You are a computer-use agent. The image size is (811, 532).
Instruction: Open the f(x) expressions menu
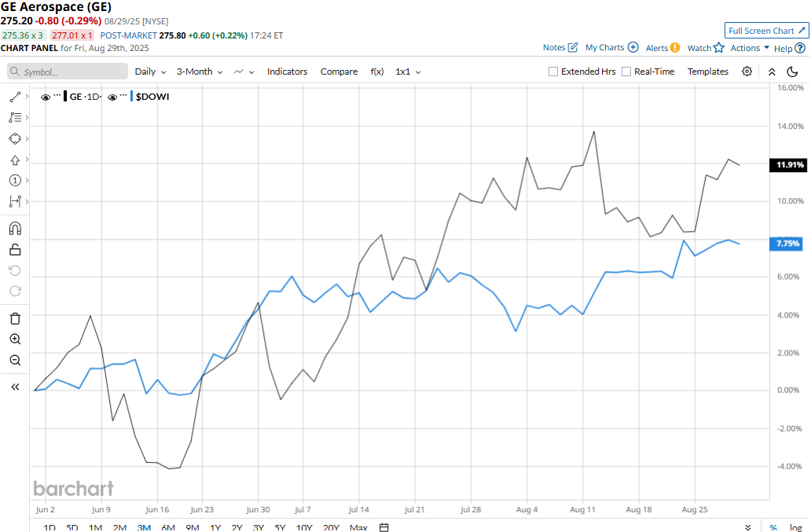point(377,72)
